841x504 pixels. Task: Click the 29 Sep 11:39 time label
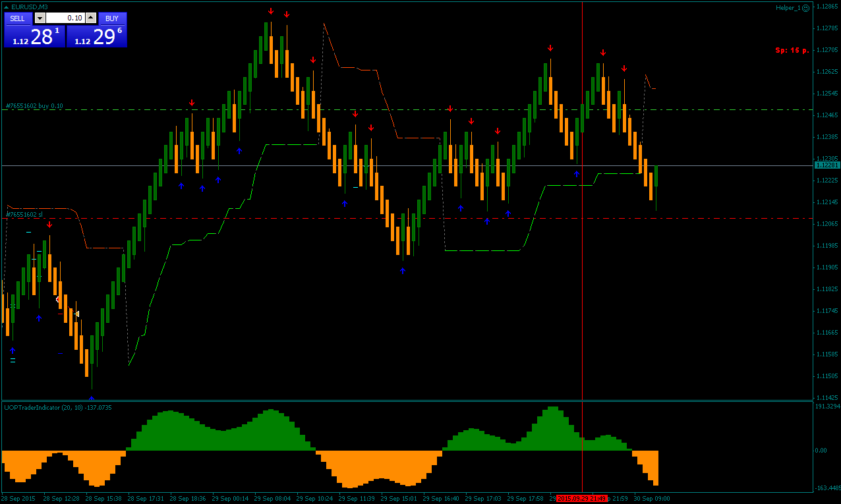point(357,499)
